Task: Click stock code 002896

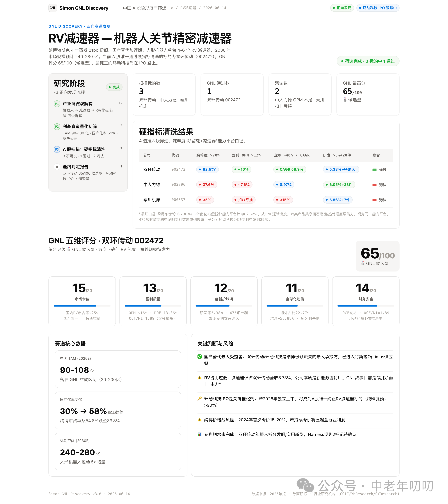Action: click(178, 185)
